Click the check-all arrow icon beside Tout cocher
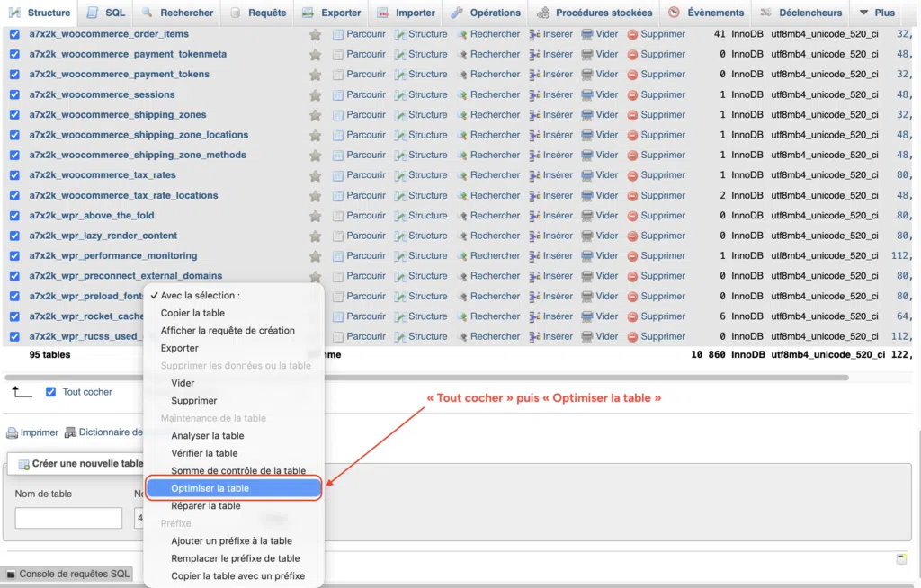Screen dimensions: 921x588 [22, 392]
